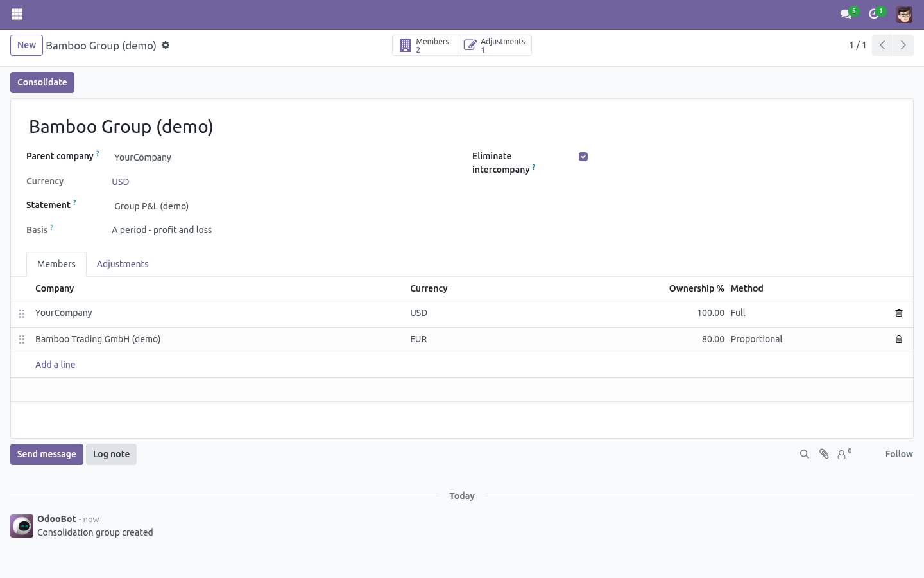Delete the YourCompany member row with trash icon
924x578 pixels.
899,313
